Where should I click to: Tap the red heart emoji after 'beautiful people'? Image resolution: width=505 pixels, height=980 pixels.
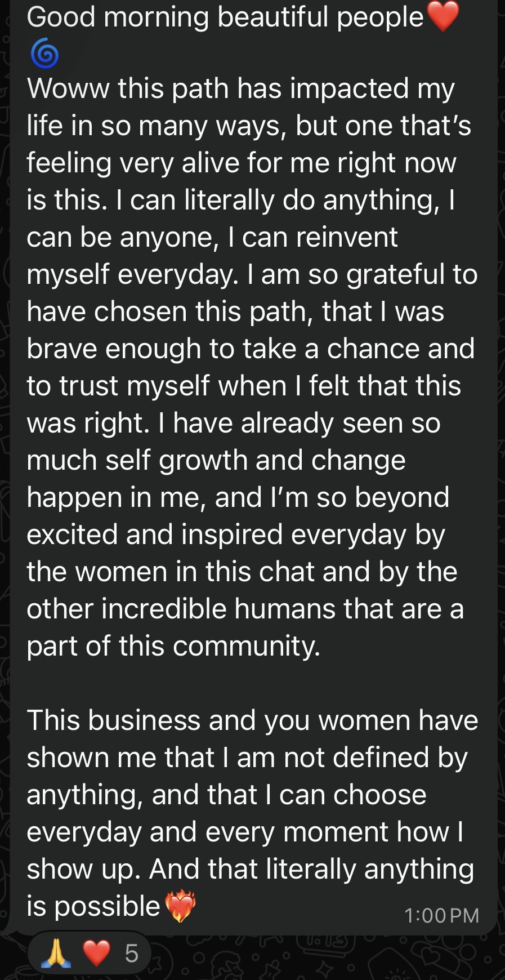[x=443, y=17]
